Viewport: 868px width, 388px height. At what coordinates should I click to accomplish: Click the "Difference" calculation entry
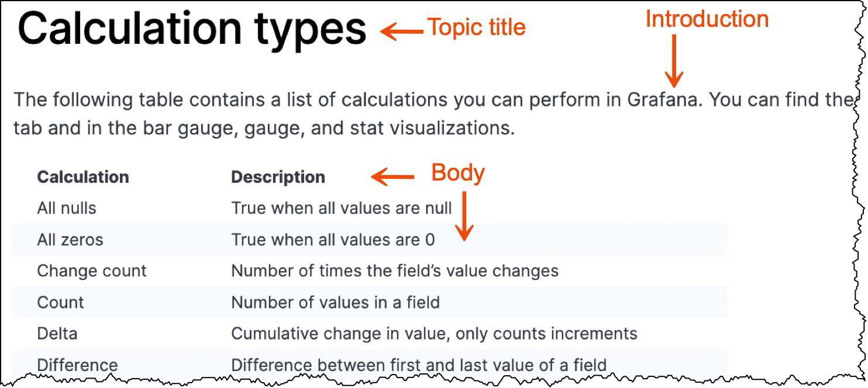coord(77,365)
